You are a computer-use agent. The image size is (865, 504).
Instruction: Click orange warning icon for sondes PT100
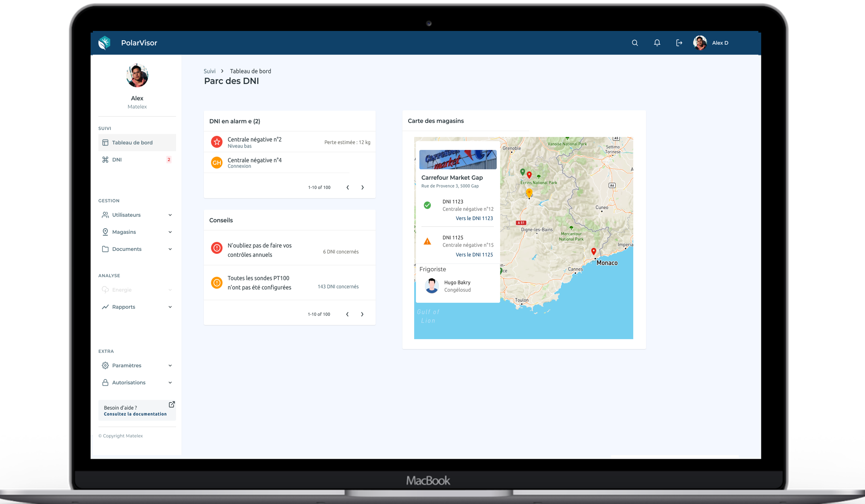pyautogui.click(x=217, y=283)
